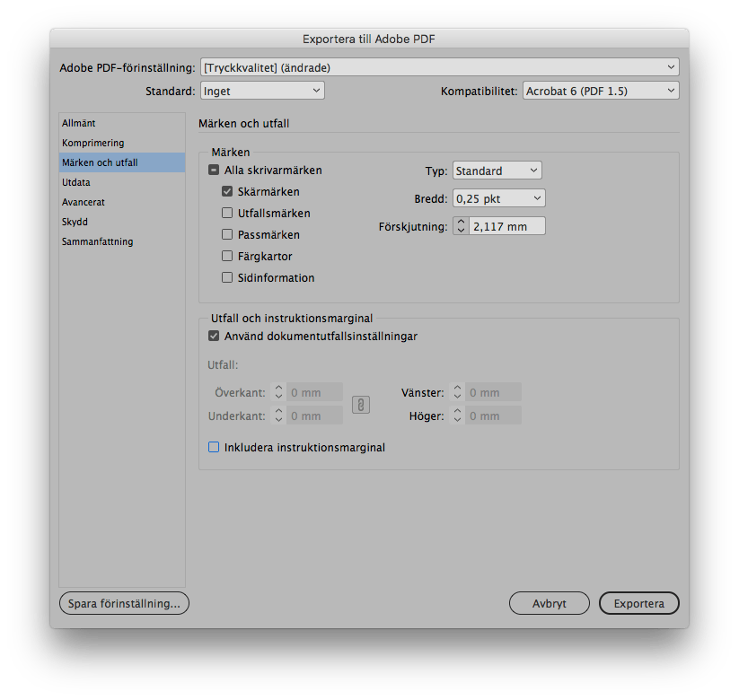
Task: Click the Vänster bleed field
Action: pos(493,392)
